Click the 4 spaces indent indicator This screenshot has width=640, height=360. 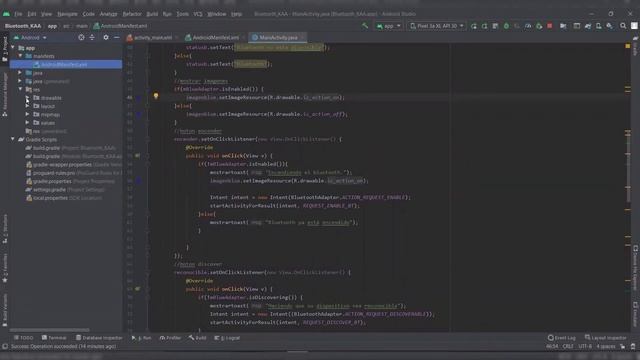click(x=606, y=347)
